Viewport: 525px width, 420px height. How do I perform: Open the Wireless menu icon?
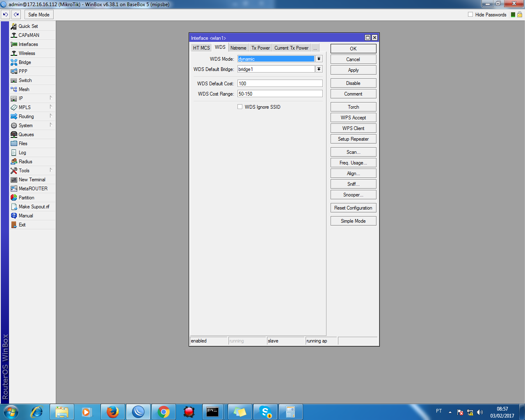pos(14,53)
